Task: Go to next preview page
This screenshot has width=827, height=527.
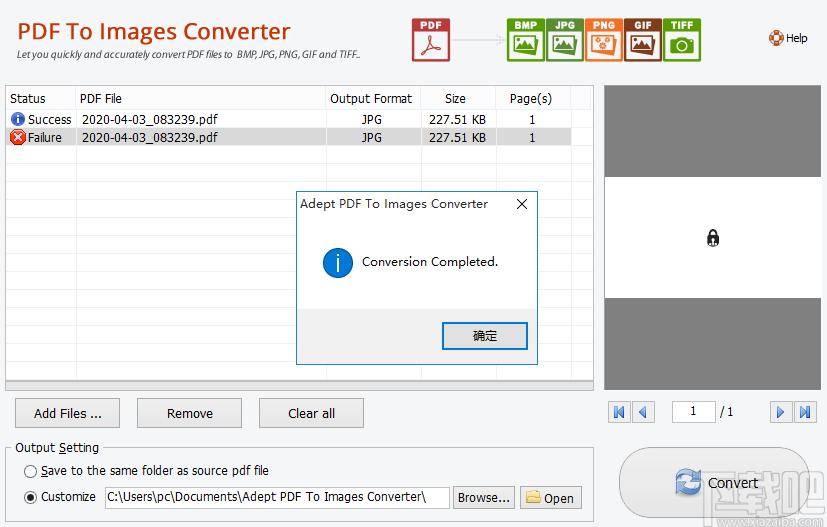Action: point(781,412)
